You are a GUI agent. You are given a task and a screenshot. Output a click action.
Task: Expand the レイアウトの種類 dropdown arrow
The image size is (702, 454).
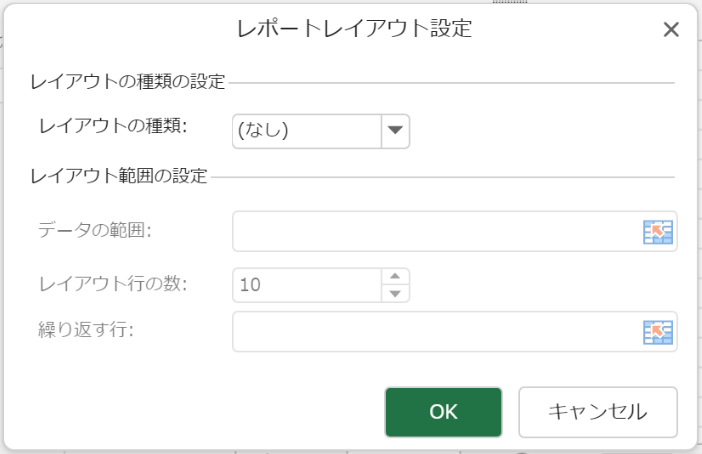pyautogui.click(x=396, y=129)
